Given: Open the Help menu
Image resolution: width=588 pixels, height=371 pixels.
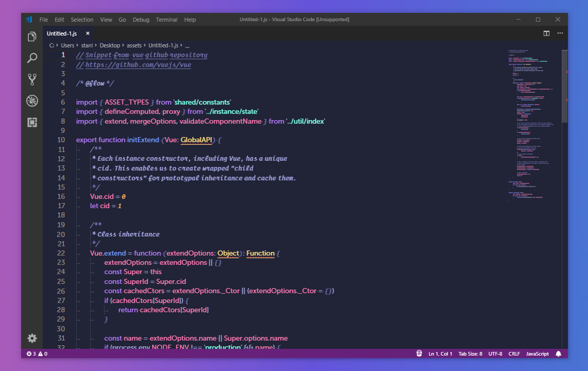Looking at the screenshot, I should pyautogui.click(x=190, y=20).
